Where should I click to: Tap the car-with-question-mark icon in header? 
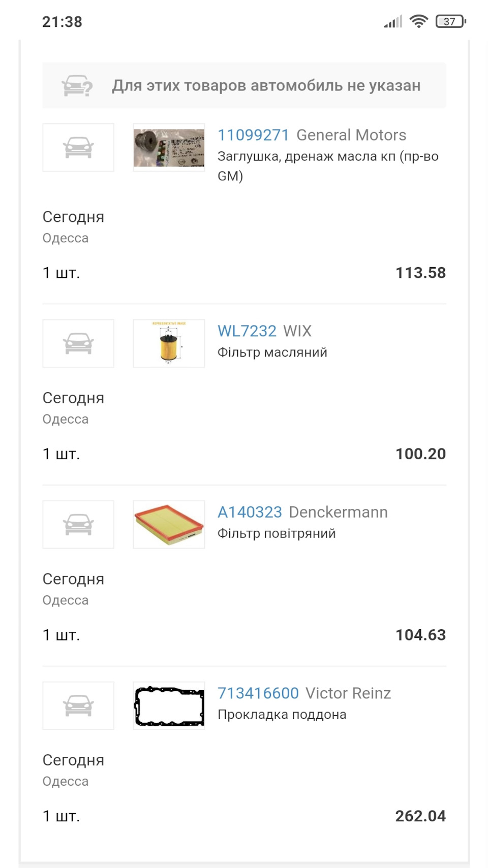tap(77, 85)
